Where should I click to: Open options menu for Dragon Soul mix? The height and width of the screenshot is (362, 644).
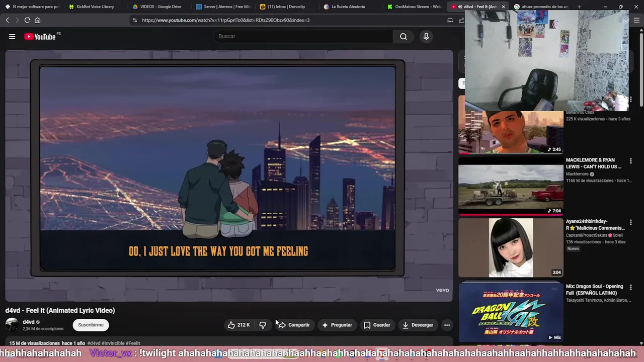pyautogui.click(x=630, y=287)
